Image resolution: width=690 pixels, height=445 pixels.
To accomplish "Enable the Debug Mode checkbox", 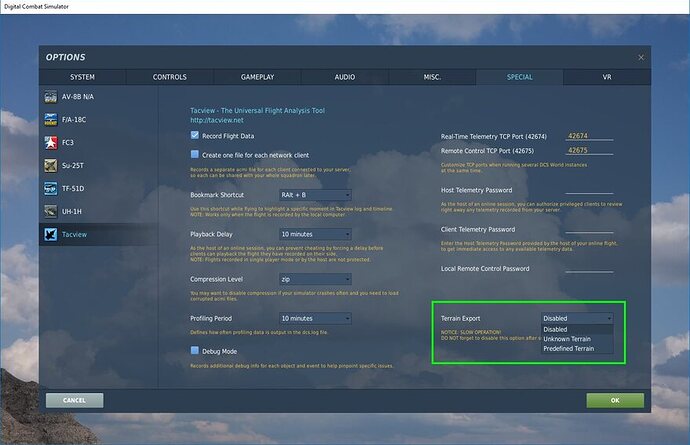I will (195, 350).
